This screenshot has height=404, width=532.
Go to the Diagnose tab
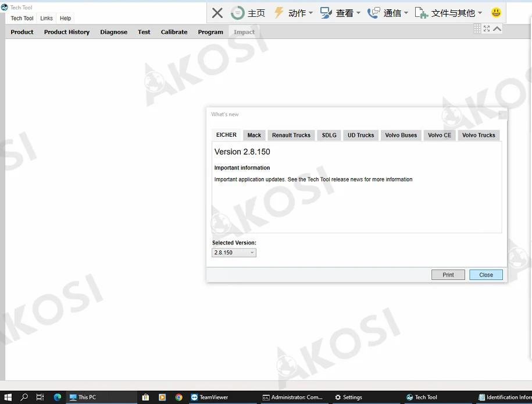(x=113, y=32)
